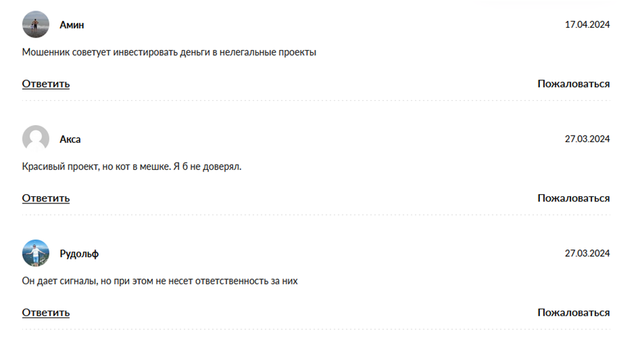Viewport: 644px width, 337px height.
Task: Select the username Амин
Action: click(x=72, y=25)
